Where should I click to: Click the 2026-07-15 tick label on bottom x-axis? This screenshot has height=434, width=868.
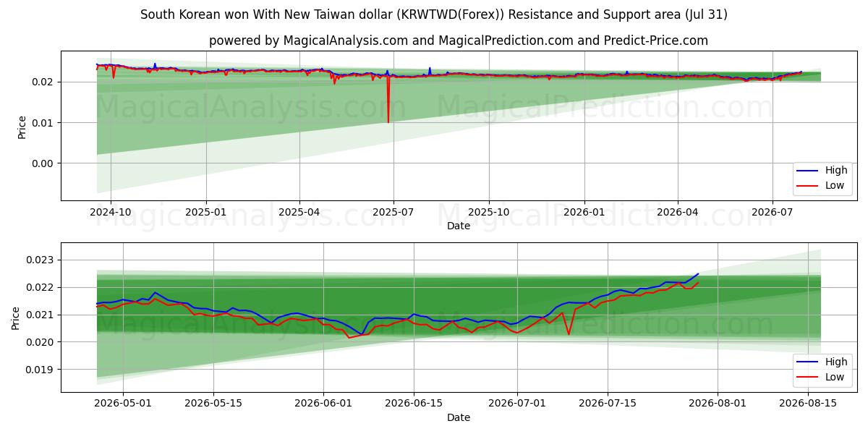608,404
